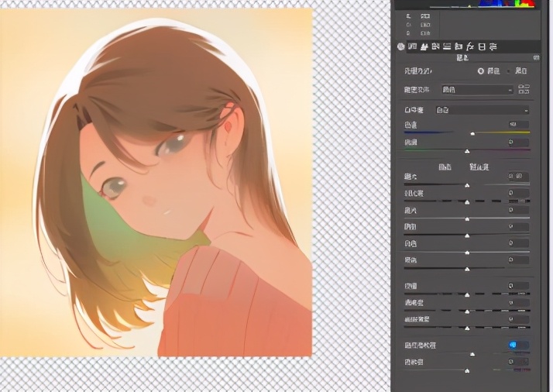Viewport: 553px width, 392px height.
Task: Open the Lens Corrections panel icon
Action: 459,46
